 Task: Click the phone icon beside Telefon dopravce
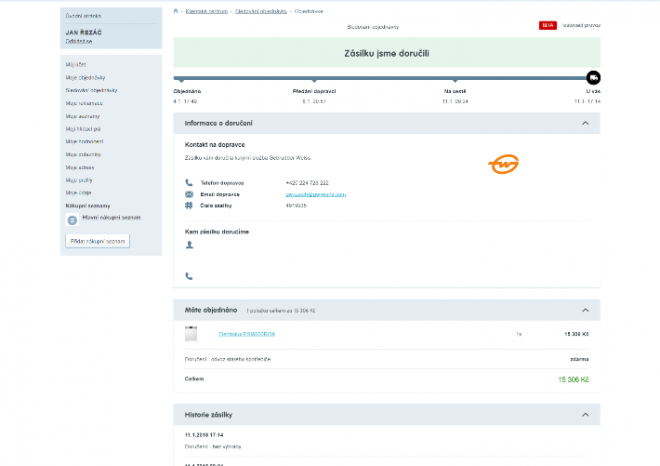pyautogui.click(x=189, y=182)
